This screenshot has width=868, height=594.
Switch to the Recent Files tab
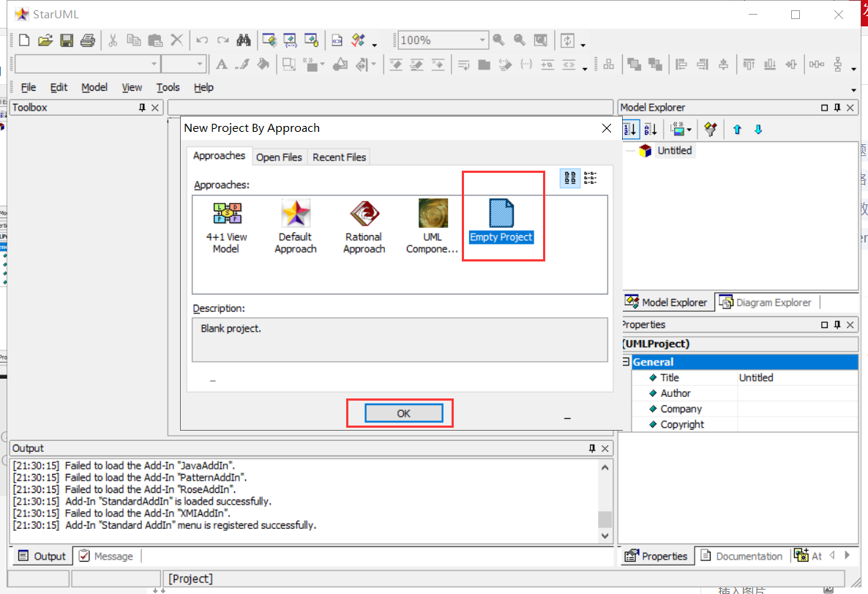tap(340, 157)
